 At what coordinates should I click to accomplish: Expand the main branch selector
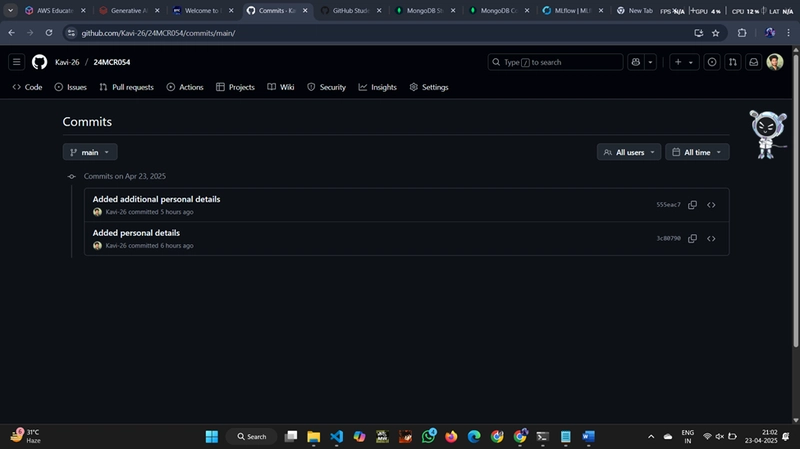point(90,152)
